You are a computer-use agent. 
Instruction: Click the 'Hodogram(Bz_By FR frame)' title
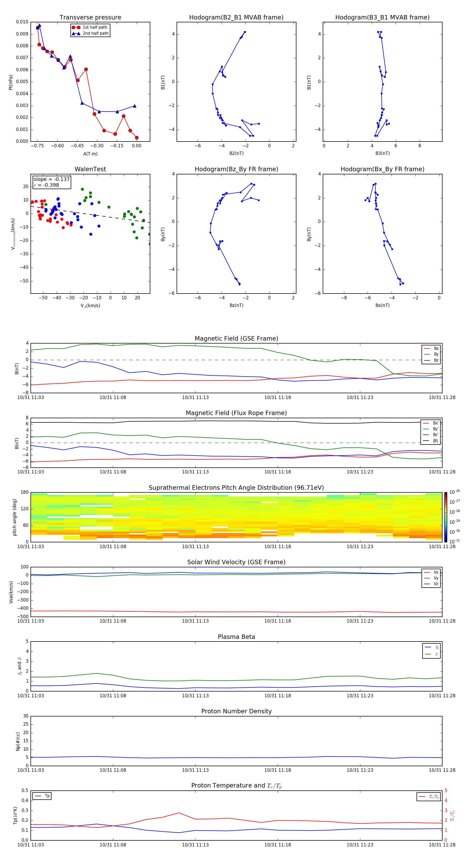(x=236, y=169)
